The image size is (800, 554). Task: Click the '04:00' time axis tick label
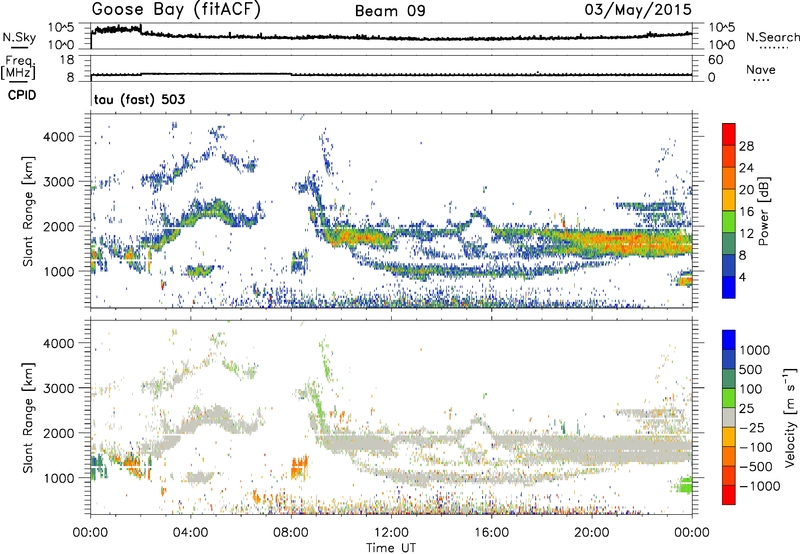pyautogui.click(x=191, y=533)
